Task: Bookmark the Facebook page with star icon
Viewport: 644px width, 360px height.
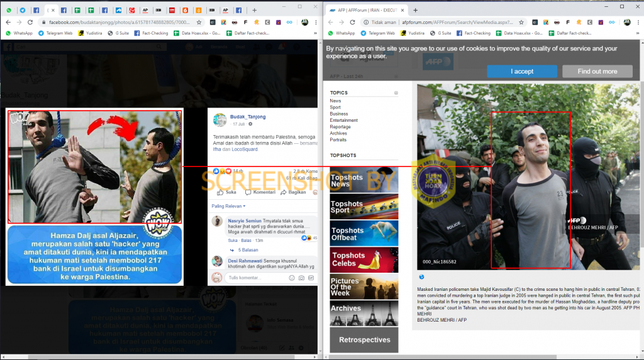Action: coord(199,22)
